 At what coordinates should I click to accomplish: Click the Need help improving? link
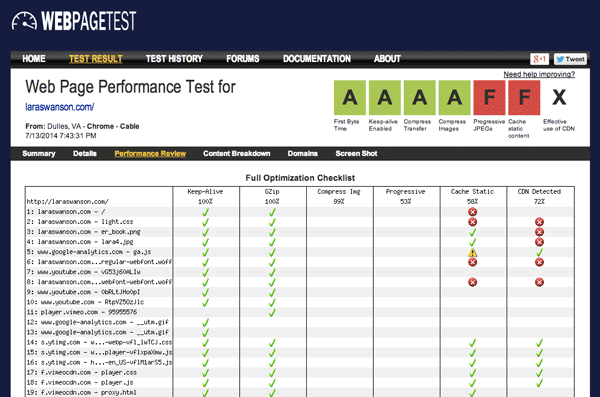pyautogui.click(x=539, y=74)
